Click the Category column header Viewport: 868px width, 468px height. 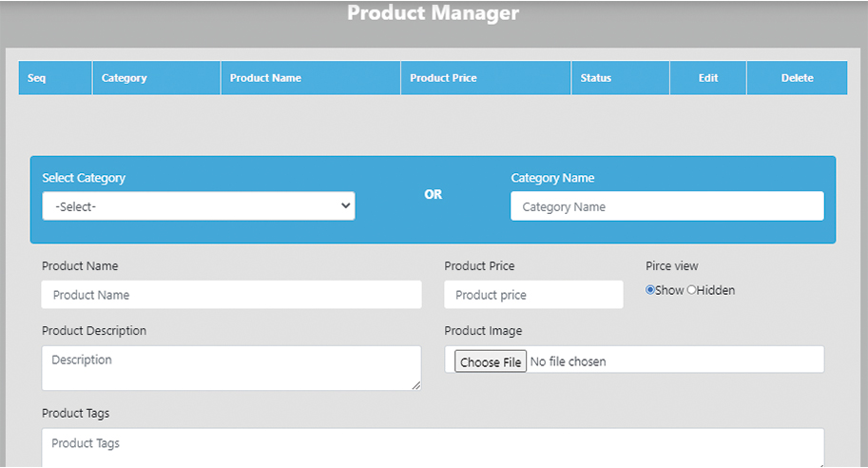pos(125,78)
